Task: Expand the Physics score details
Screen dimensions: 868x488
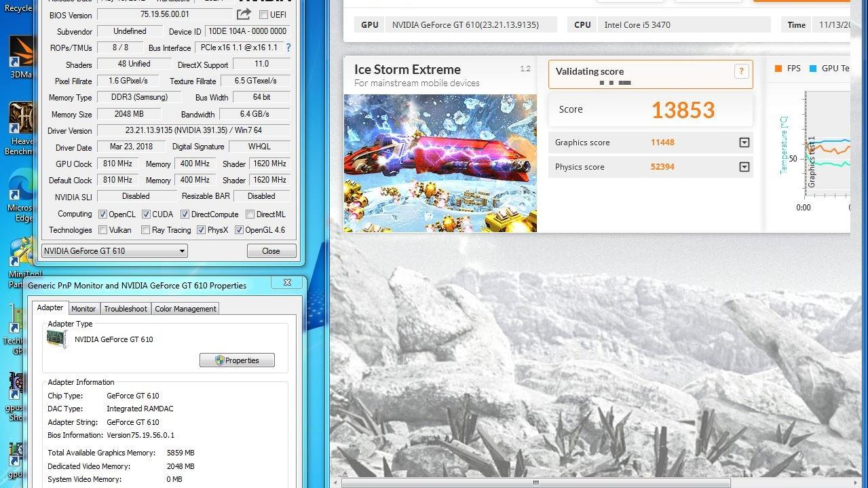Action: pyautogui.click(x=744, y=167)
